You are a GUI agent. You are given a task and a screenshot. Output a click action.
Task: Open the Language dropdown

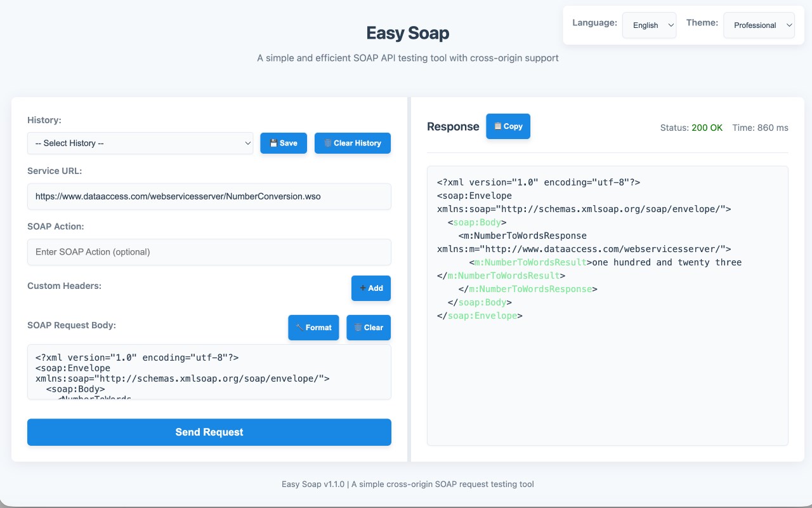pyautogui.click(x=649, y=25)
